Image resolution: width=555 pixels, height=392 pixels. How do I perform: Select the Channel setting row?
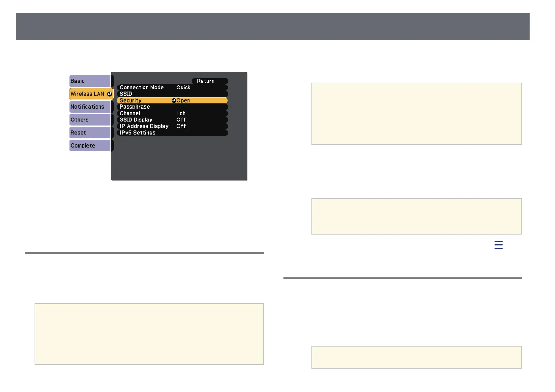pos(172,113)
